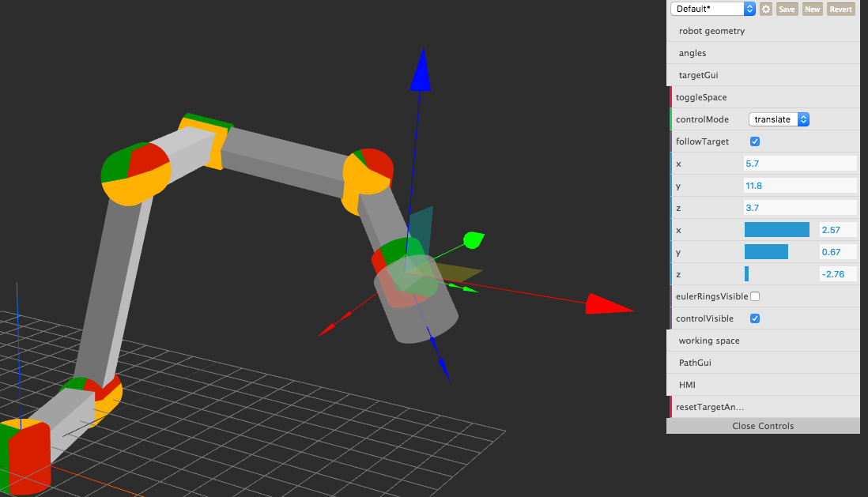Select the transparent end-effector cylinder
Image resolution: width=868 pixels, height=497 pixels.
tap(416, 299)
